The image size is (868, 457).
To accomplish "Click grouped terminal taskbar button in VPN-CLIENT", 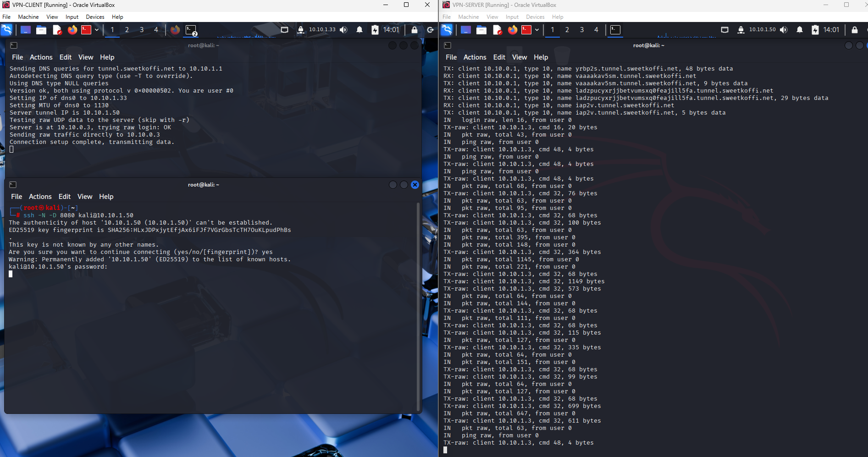I will [191, 30].
